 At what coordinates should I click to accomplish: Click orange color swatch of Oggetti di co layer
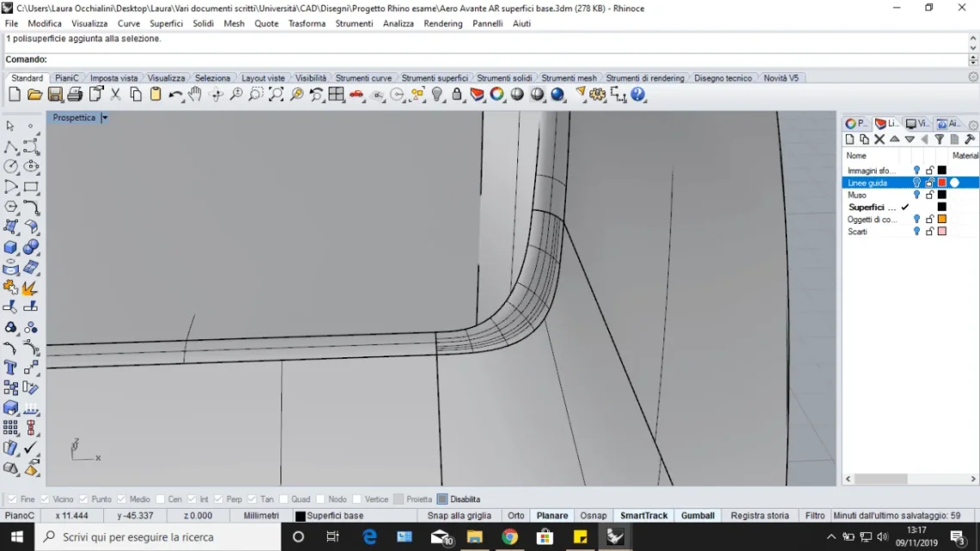[x=942, y=220]
